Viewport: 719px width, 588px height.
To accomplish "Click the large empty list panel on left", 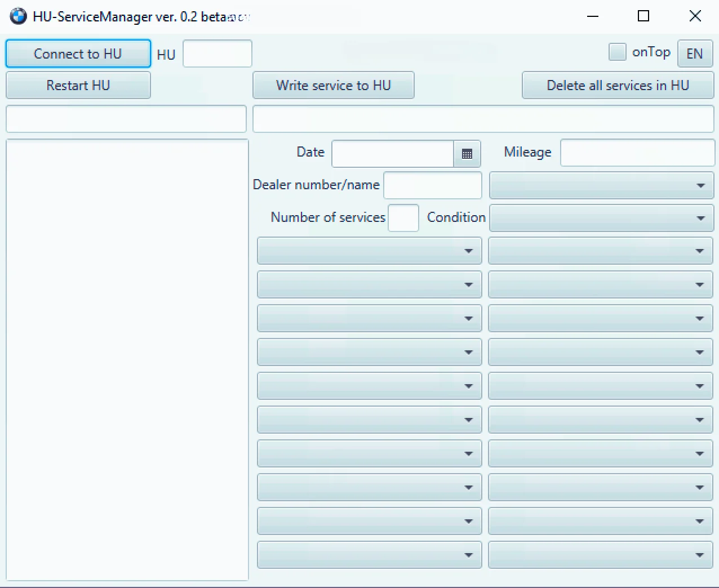I will [127, 359].
